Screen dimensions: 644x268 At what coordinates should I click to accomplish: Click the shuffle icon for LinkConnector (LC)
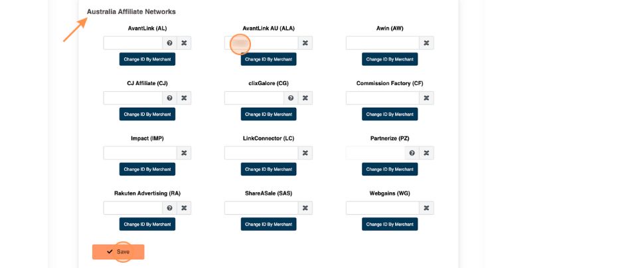point(305,153)
